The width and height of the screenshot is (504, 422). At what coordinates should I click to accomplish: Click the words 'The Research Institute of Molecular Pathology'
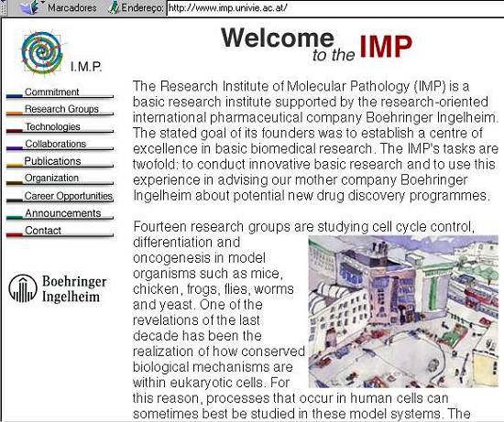coord(271,86)
